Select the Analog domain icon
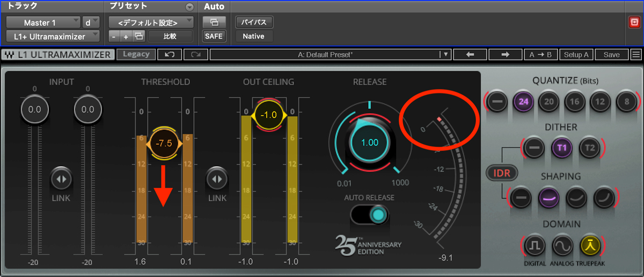Screen dimensions: 644x277 (x=562, y=246)
